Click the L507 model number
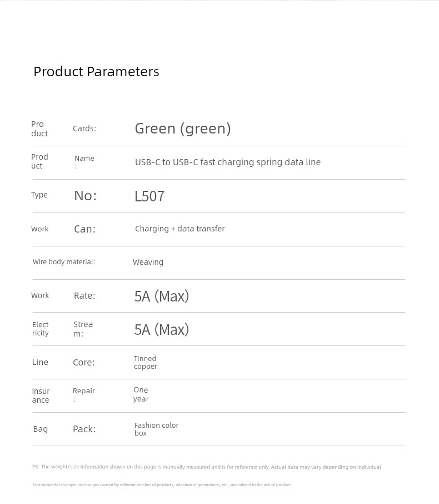 (x=149, y=196)
